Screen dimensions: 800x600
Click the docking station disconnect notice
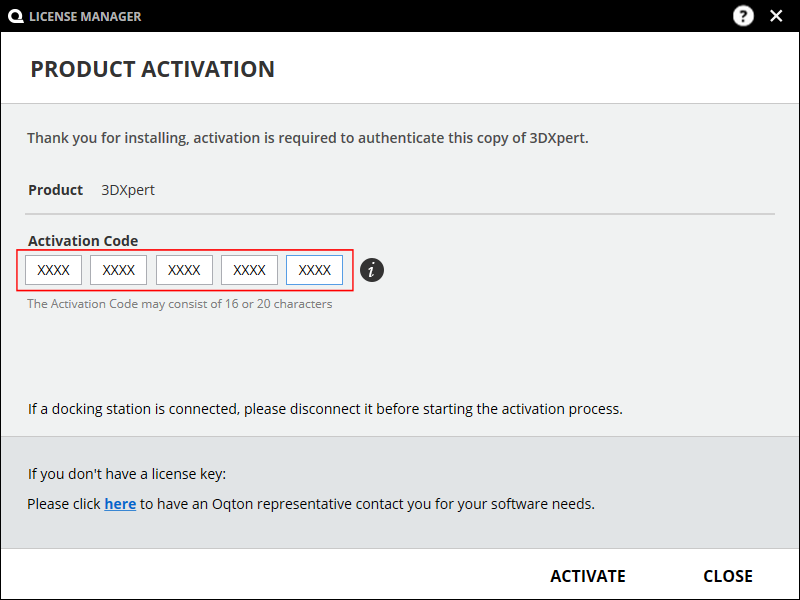(320, 408)
